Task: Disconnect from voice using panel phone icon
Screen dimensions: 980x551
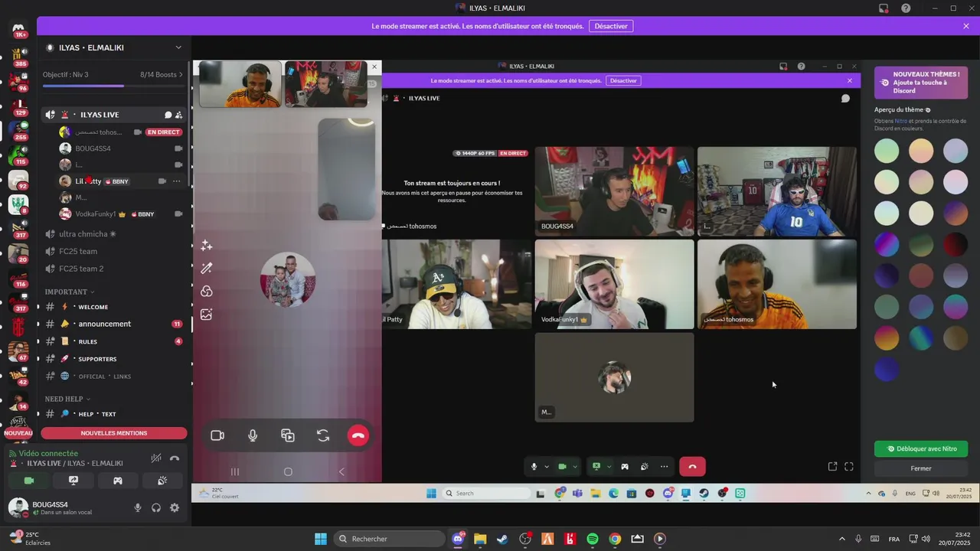Action: click(175, 458)
